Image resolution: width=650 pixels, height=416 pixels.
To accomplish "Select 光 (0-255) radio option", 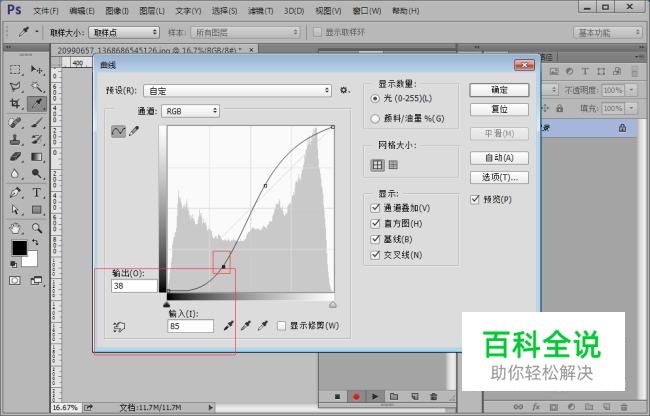I will tap(375, 99).
